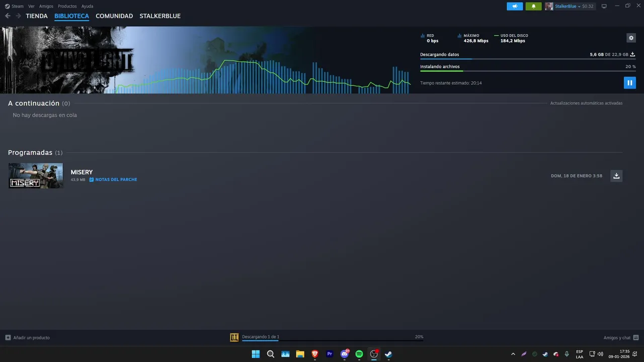Click the Steam taskbar icon

pos(388,354)
